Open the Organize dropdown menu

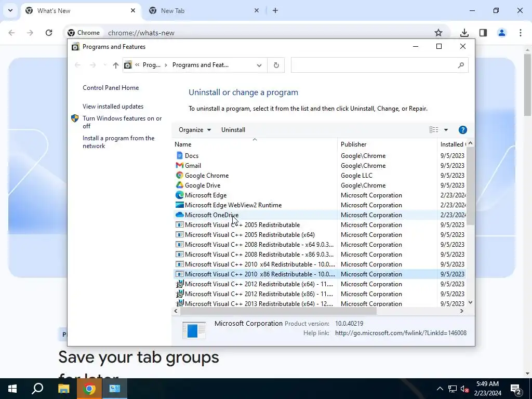pyautogui.click(x=195, y=130)
